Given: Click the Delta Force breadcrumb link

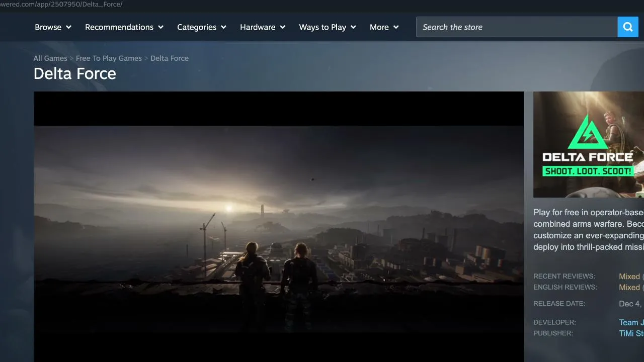Looking at the screenshot, I should [170, 58].
